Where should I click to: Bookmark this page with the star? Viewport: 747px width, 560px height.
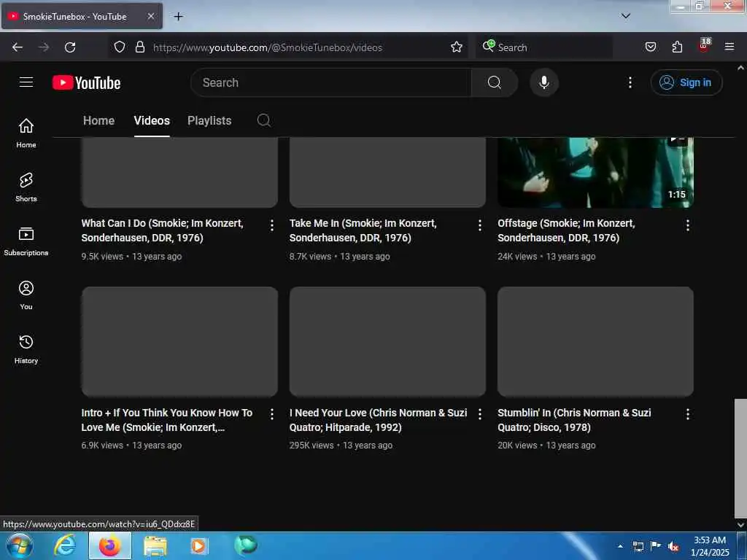point(457,47)
